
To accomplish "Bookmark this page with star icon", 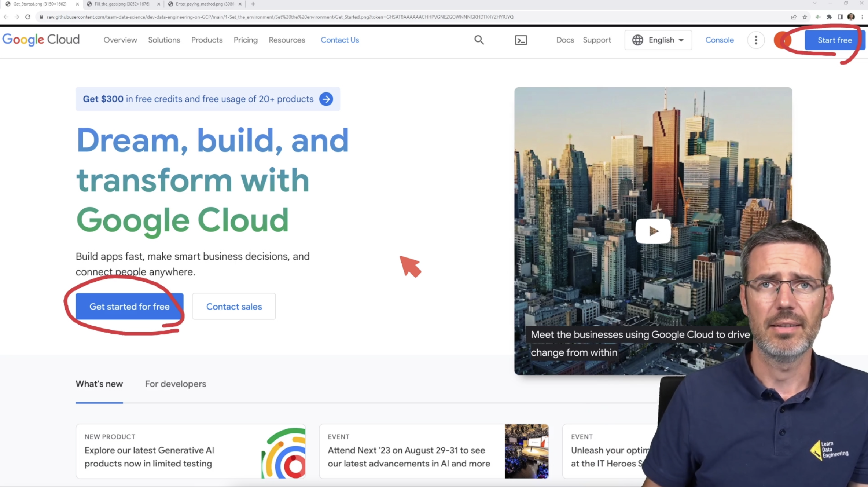I will point(805,17).
